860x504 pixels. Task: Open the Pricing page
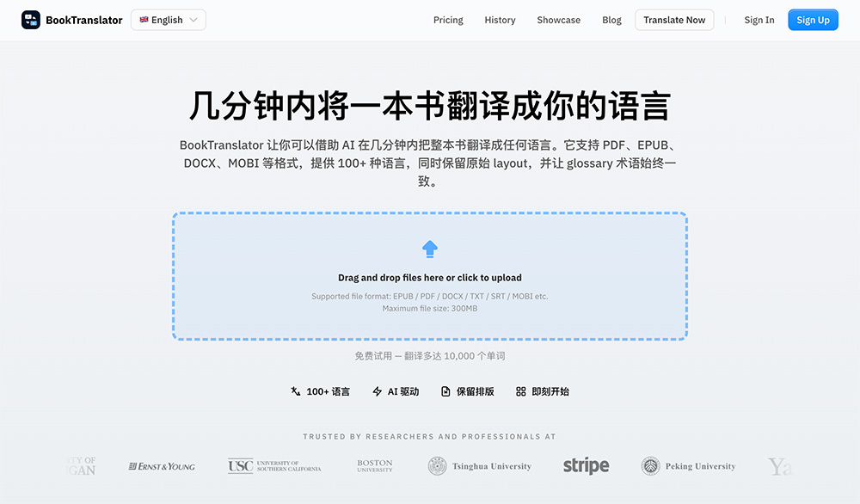pos(448,20)
